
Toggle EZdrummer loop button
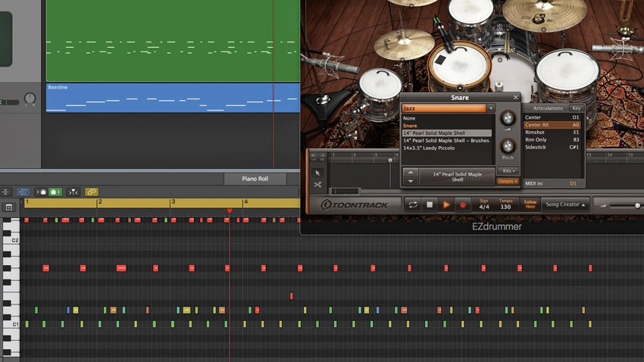(x=413, y=204)
